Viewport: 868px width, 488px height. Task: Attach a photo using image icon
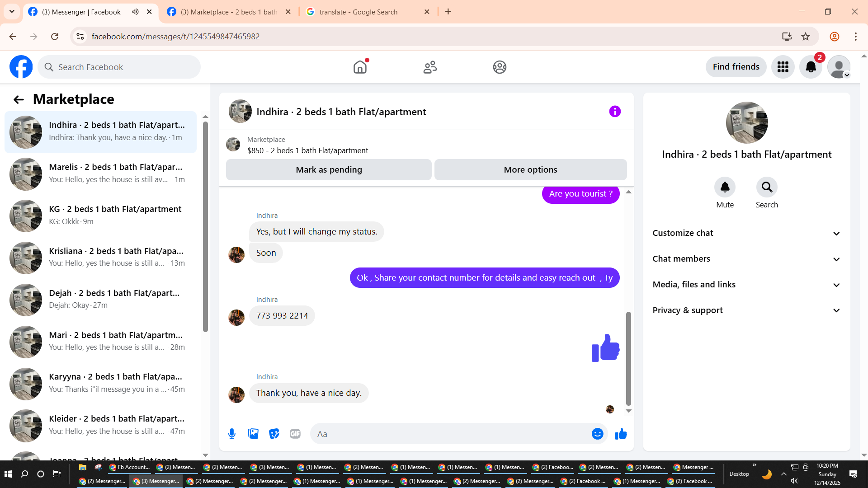pyautogui.click(x=253, y=434)
